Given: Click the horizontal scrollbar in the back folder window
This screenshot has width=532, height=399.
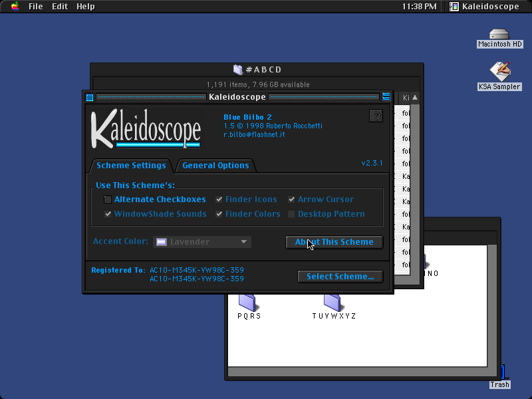Looking at the screenshot, I should tap(358, 372).
